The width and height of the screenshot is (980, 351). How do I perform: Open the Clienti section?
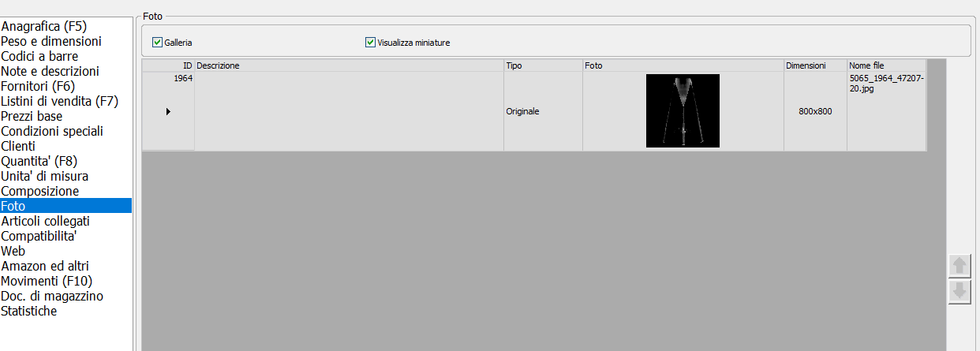(19, 146)
